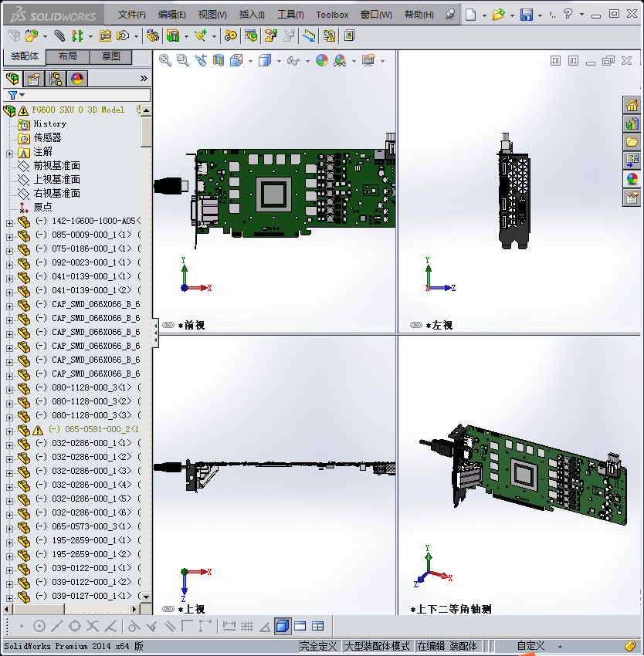Screen dimensions: 644x656
Task: Click the 自定义 status bar button
Action: (530, 646)
